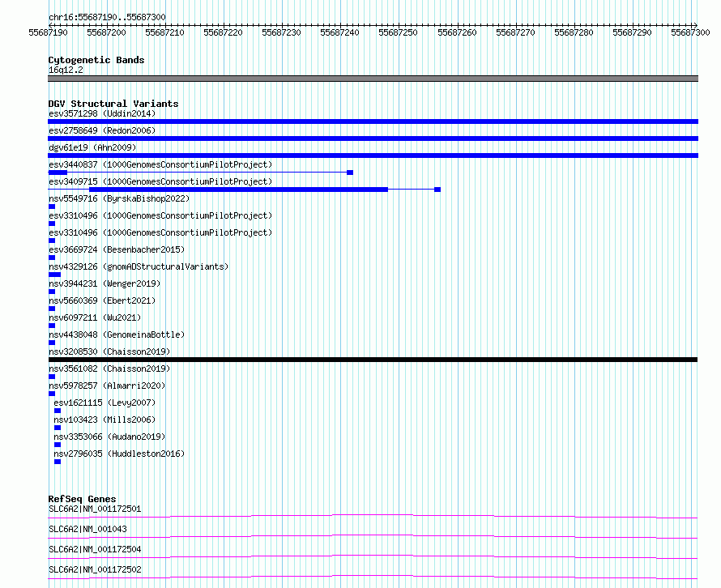The width and height of the screenshot is (721, 588).
Task: Open nsv3561082 (Chaisson2019) label
Action: pos(109,369)
